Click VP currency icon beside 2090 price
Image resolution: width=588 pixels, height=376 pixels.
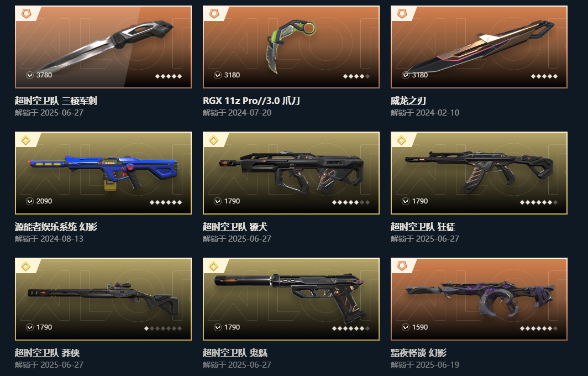(x=30, y=201)
